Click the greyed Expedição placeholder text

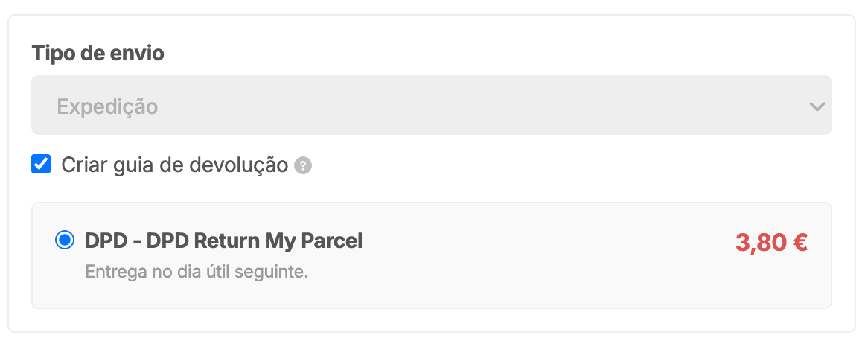coord(107,106)
